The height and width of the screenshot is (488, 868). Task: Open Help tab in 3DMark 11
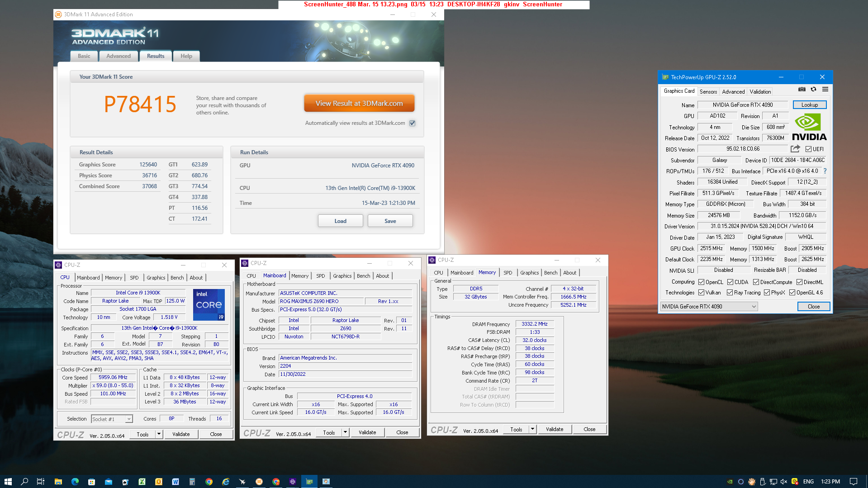point(186,56)
